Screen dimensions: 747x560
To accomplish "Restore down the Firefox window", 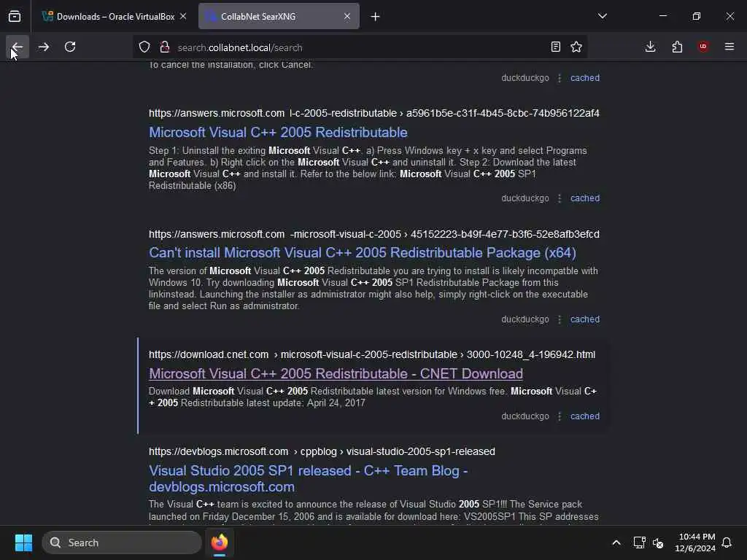I will (x=697, y=16).
